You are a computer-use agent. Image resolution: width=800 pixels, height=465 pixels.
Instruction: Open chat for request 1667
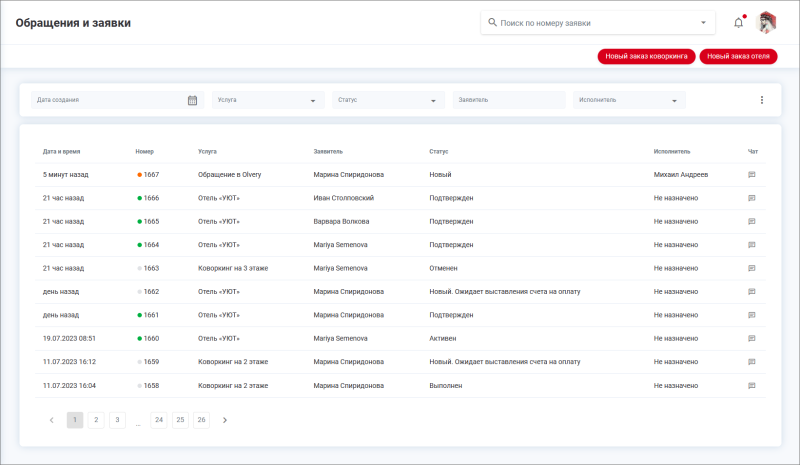(752, 175)
